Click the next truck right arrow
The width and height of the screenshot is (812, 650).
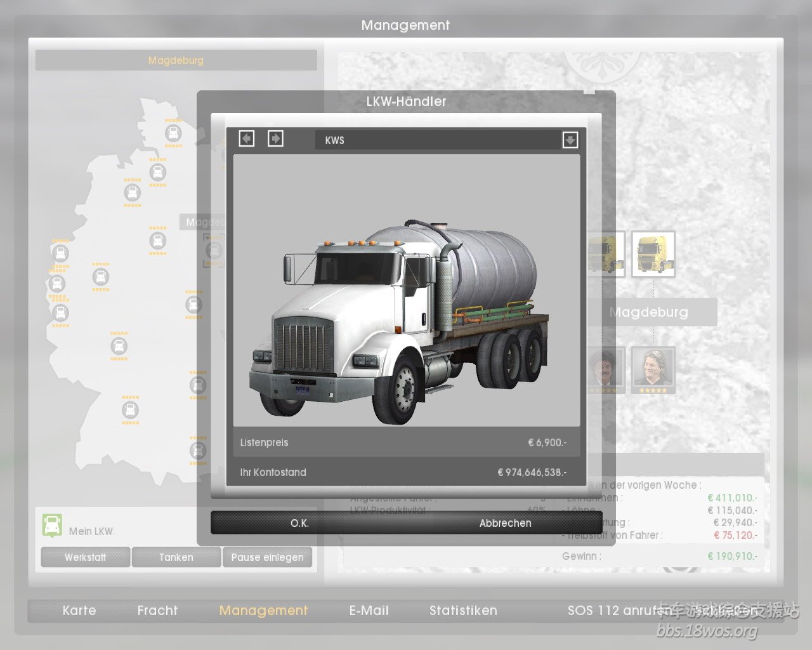275,138
